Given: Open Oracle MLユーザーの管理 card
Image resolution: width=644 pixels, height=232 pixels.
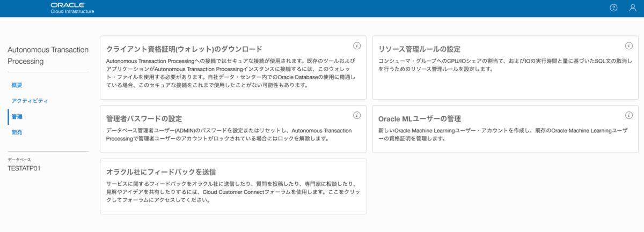Looking at the screenshot, I should pos(506,129).
